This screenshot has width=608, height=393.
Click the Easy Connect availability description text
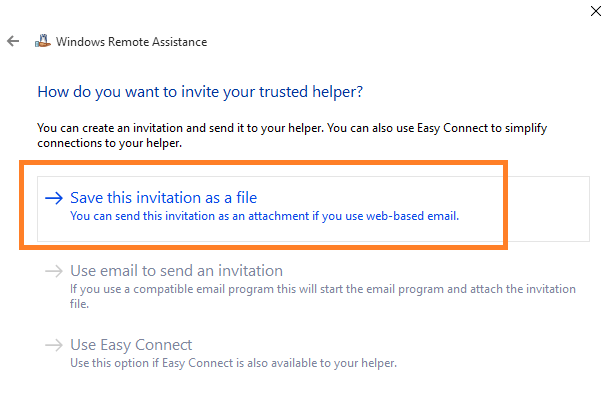[233, 363]
